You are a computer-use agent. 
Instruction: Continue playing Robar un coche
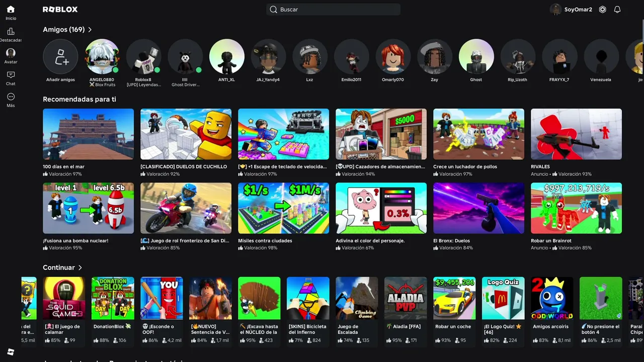point(454,298)
